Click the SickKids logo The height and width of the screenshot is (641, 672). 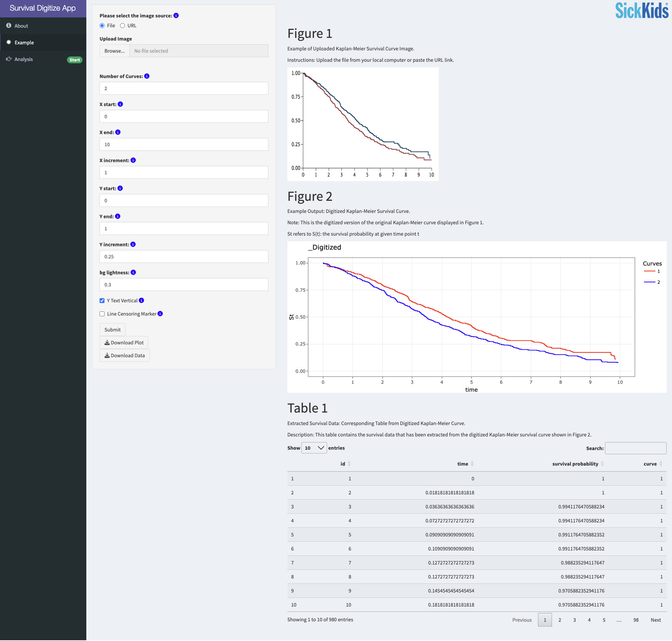[x=642, y=11]
